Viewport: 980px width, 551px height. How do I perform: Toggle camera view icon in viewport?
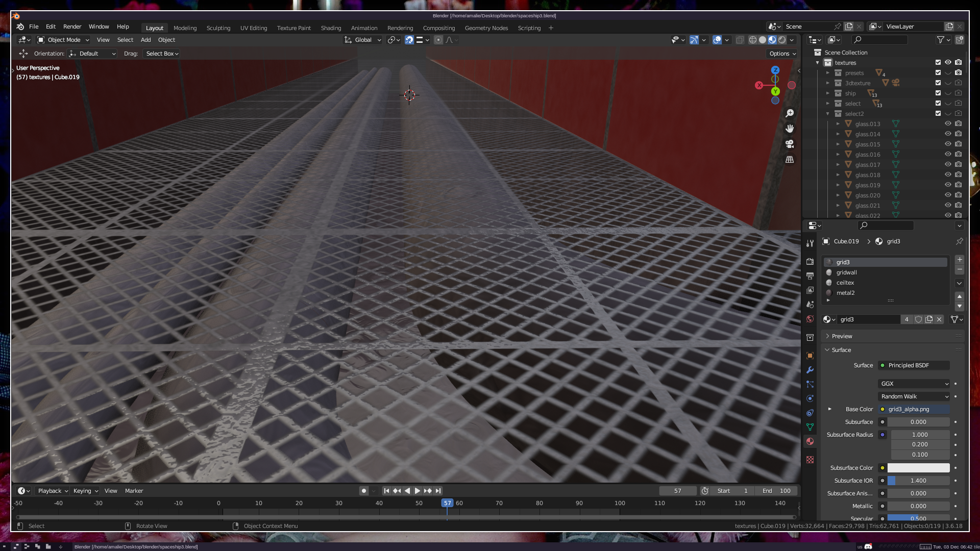[x=790, y=144]
